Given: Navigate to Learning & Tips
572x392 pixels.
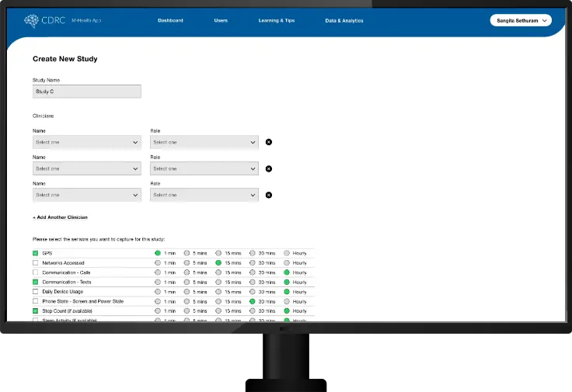Looking at the screenshot, I should (277, 21).
